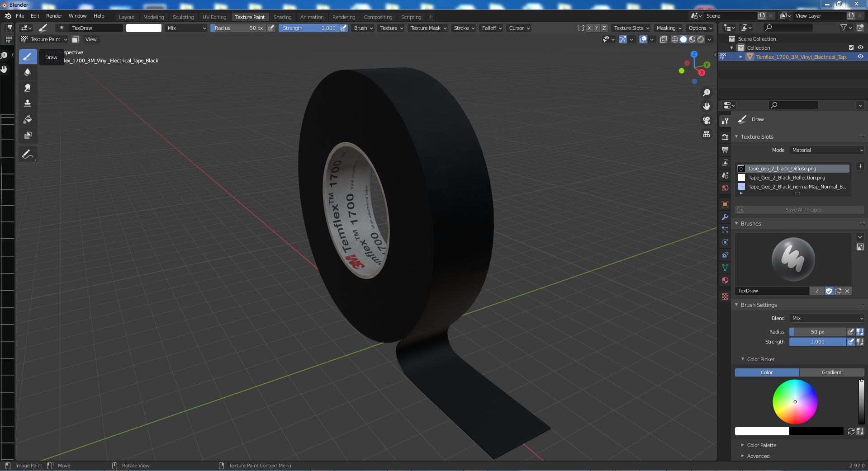Toggle camera view with camera icon
Viewport: 868px width, 471px height.
coord(706,120)
